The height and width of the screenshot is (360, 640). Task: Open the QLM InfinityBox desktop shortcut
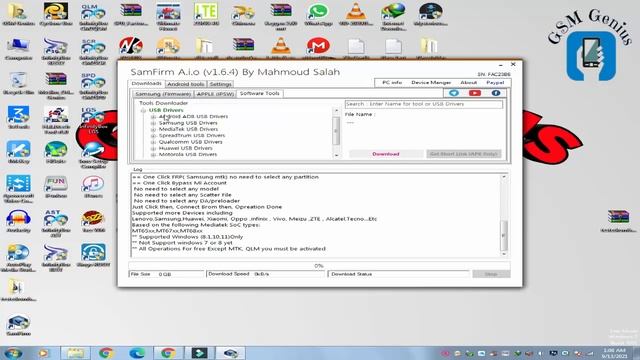pos(93,16)
